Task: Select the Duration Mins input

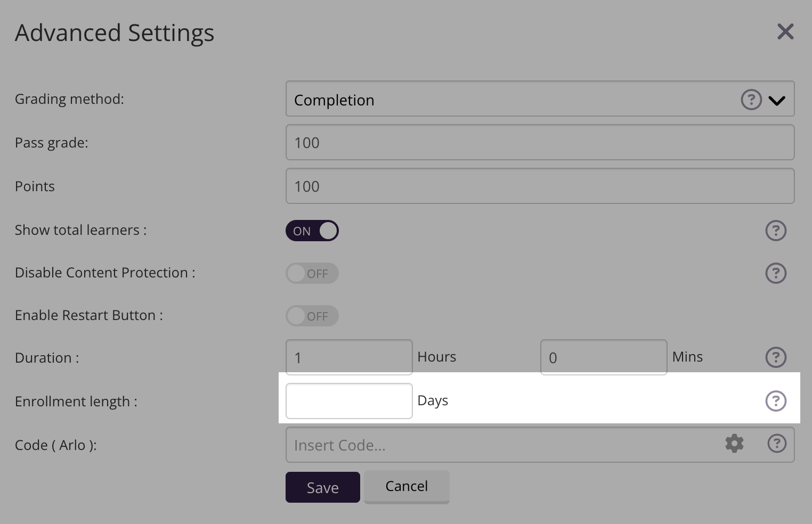Action: point(603,357)
